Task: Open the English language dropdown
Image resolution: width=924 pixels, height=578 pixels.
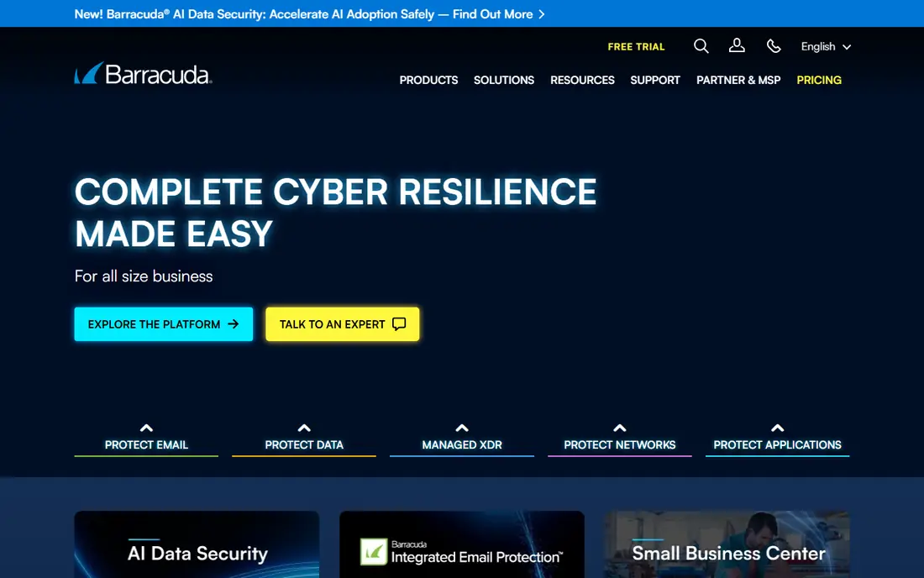Action: [826, 46]
